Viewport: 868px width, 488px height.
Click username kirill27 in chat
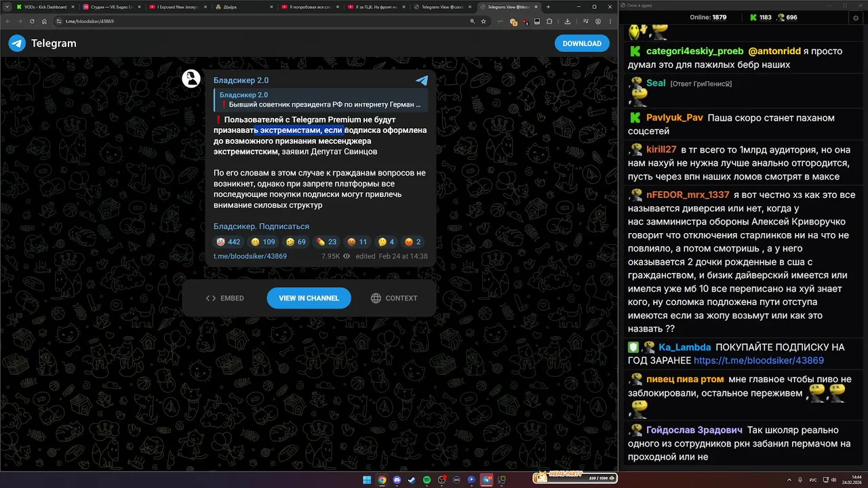pyautogui.click(x=661, y=149)
